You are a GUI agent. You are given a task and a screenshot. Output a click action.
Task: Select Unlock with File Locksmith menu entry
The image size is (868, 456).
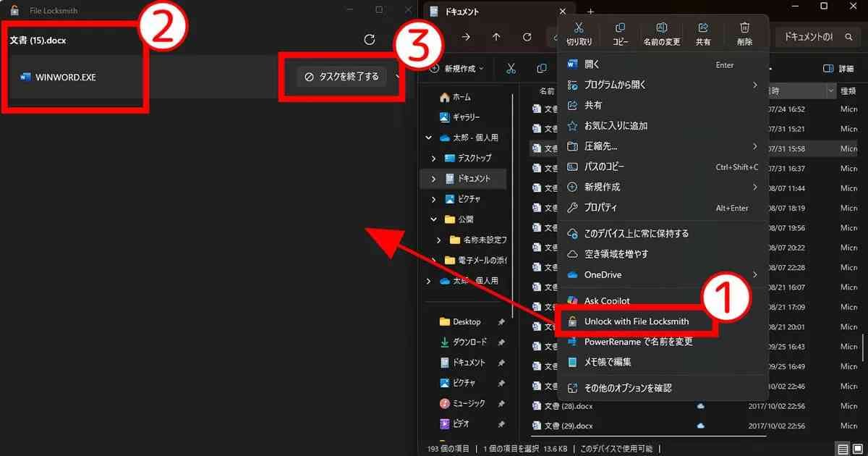click(637, 321)
